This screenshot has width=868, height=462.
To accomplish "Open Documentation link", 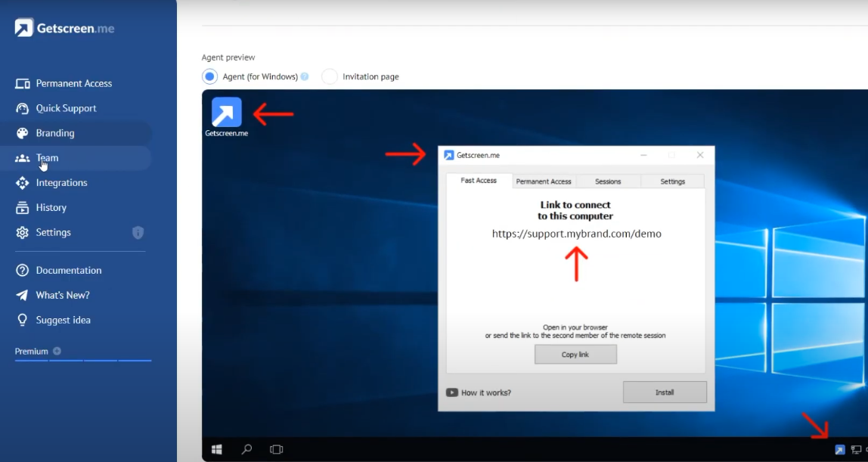I will [69, 271].
